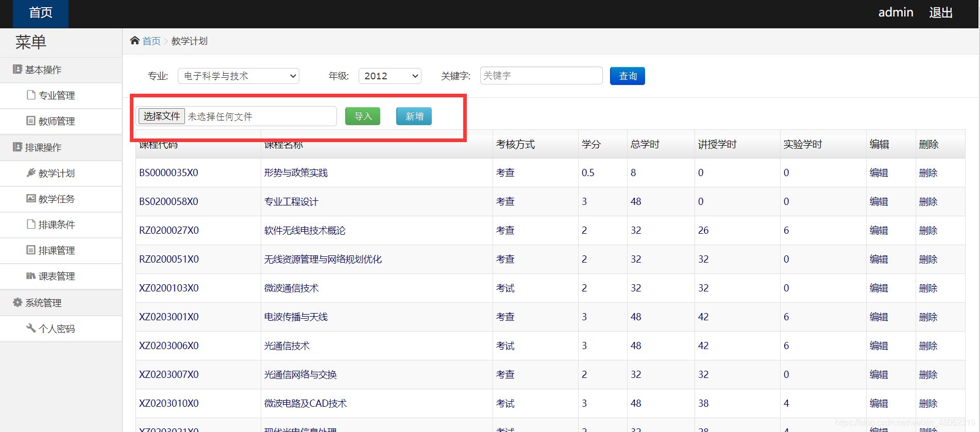Click the 查询 search button
The image size is (980, 432).
628,76
